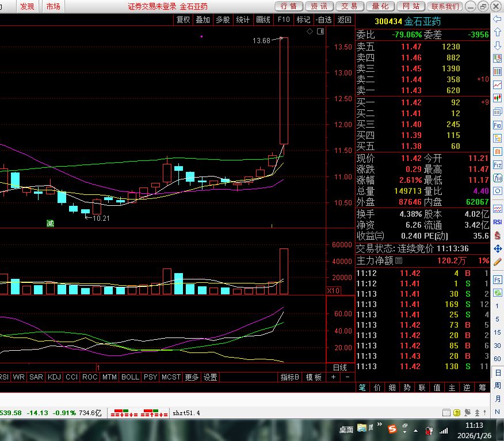Click the FS intraday chart sidebar icon
The height and width of the screenshot is (441, 504).
pyautogui.click(x=498, y=279)
